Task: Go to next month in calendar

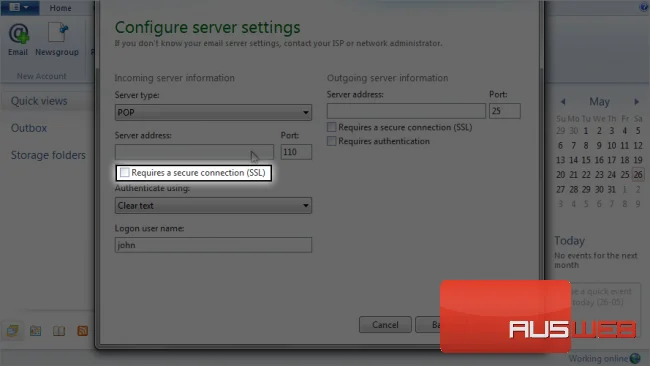Action: (637, 102)
